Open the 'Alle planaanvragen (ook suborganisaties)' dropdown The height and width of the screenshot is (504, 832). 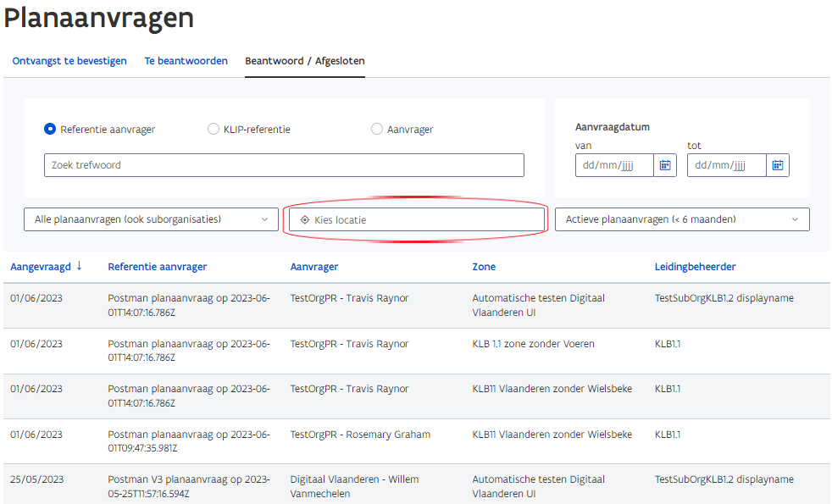(151, 219)
